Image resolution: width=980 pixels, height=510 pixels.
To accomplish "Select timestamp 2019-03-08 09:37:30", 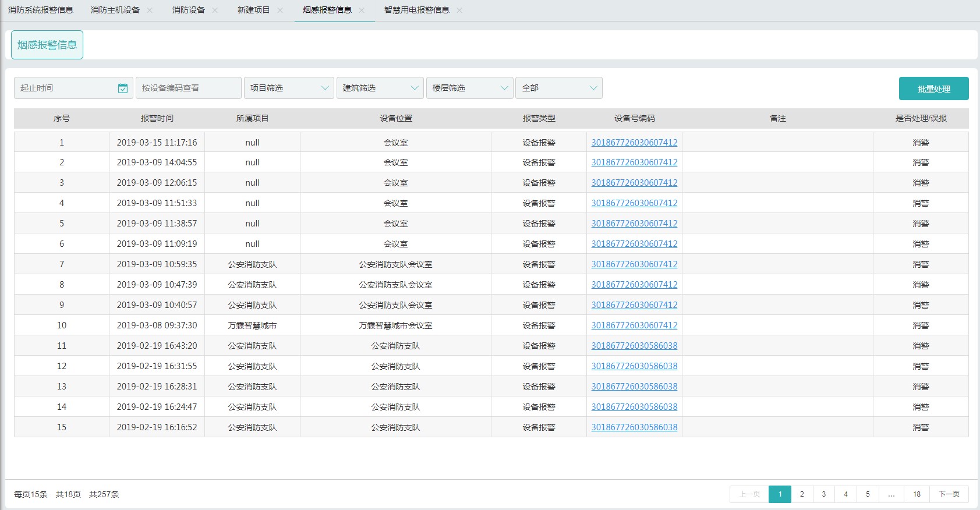I will click(x=157, y=325).
